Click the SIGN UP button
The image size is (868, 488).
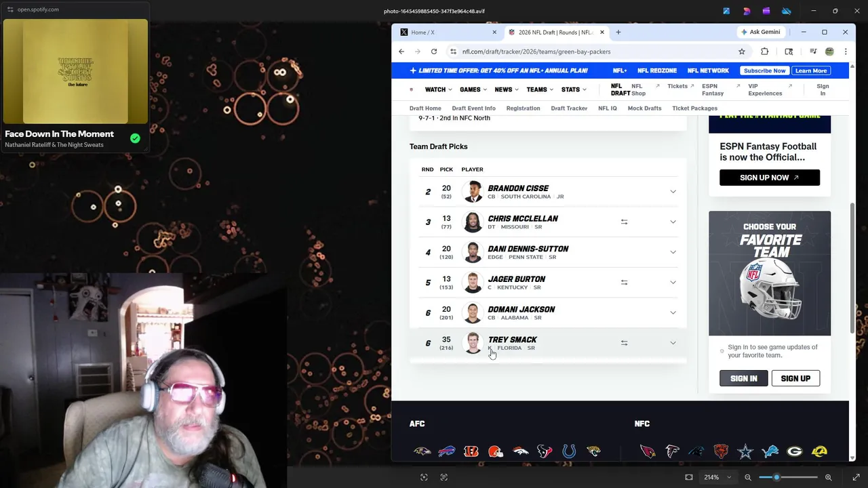click(795, 379)
